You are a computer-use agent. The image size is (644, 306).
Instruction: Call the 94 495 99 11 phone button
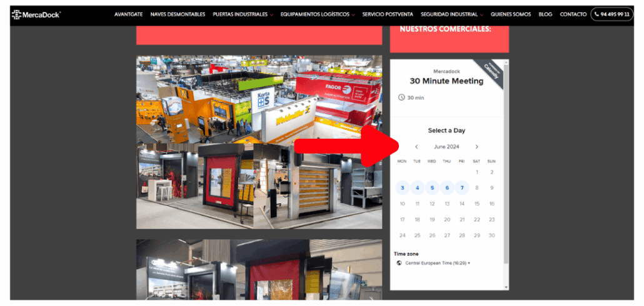pyautogui.click(x=611, y=14)
